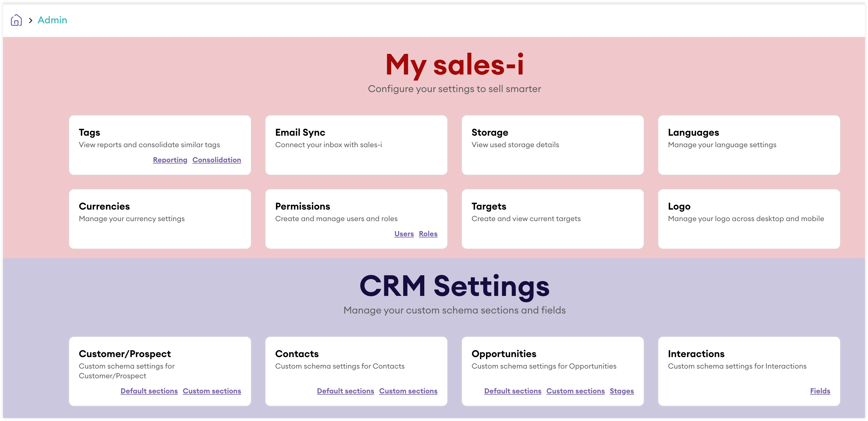Open the Tags Reporting link
Viewport: 868px width, 421px height.
click(170, 160)
